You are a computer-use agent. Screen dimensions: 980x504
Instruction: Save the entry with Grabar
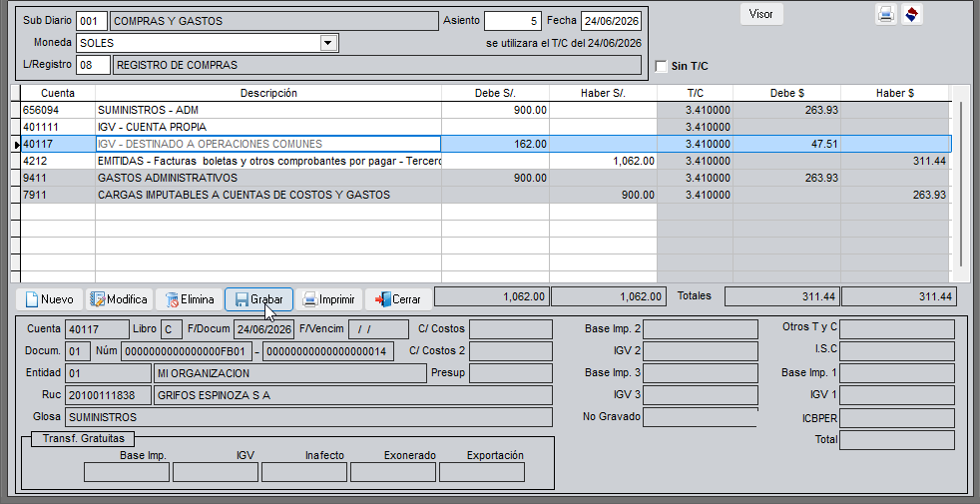click(x=258, y=299)
